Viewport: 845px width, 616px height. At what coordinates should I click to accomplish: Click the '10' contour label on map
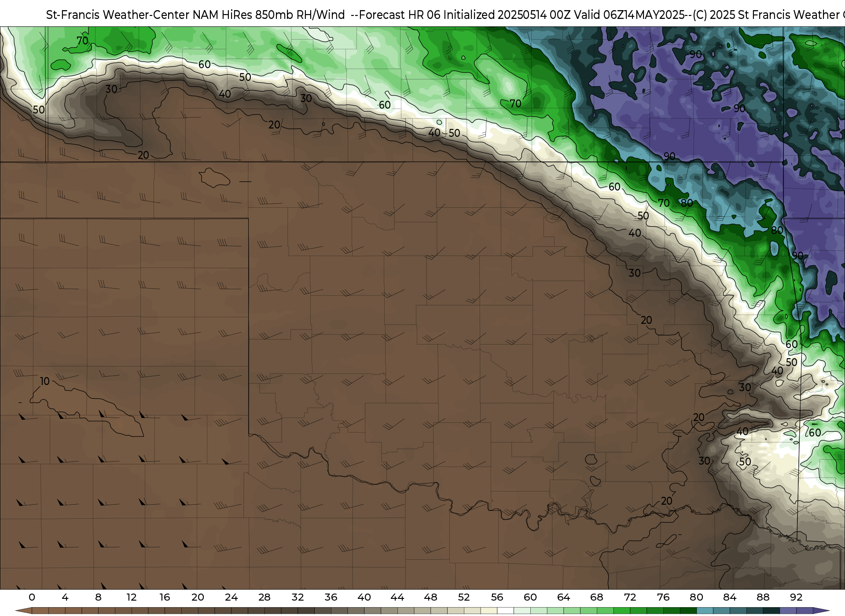pyautogui.click(x=45, y=381)
